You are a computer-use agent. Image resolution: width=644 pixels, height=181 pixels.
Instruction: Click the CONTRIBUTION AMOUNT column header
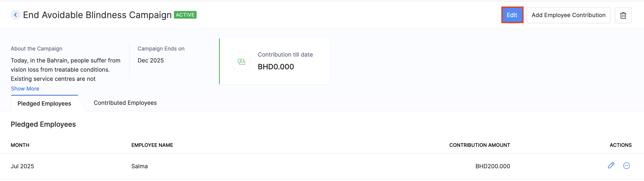pos(480,145)
